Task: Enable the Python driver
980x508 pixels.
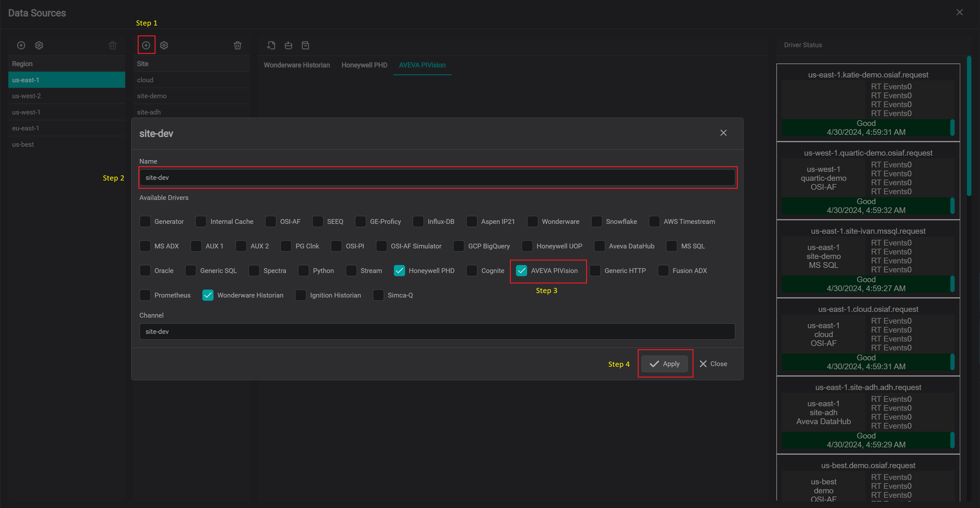Action: pos(304,271)
